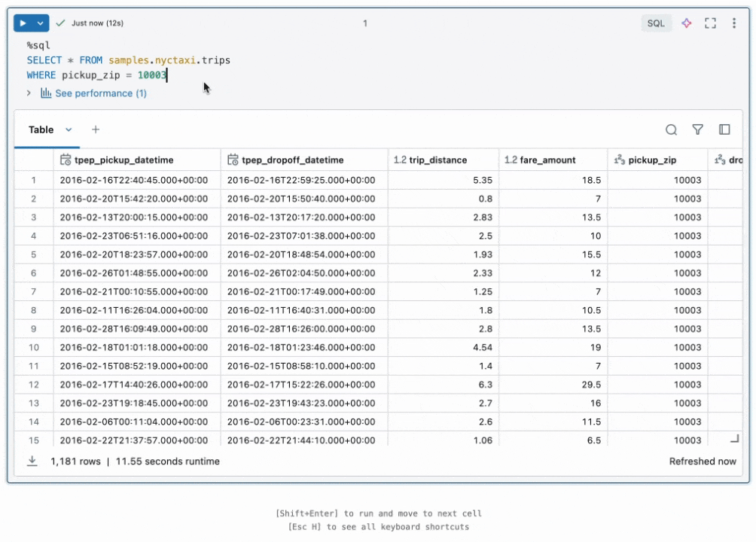
Task: Open the Table tab dropdown chevron
Action: (69, 129)
